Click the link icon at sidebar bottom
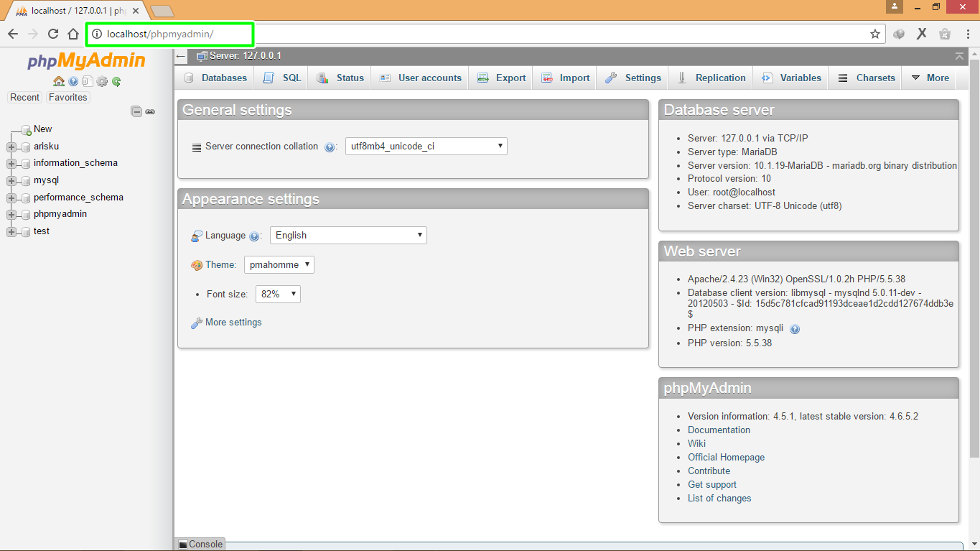 coord(150,111)
